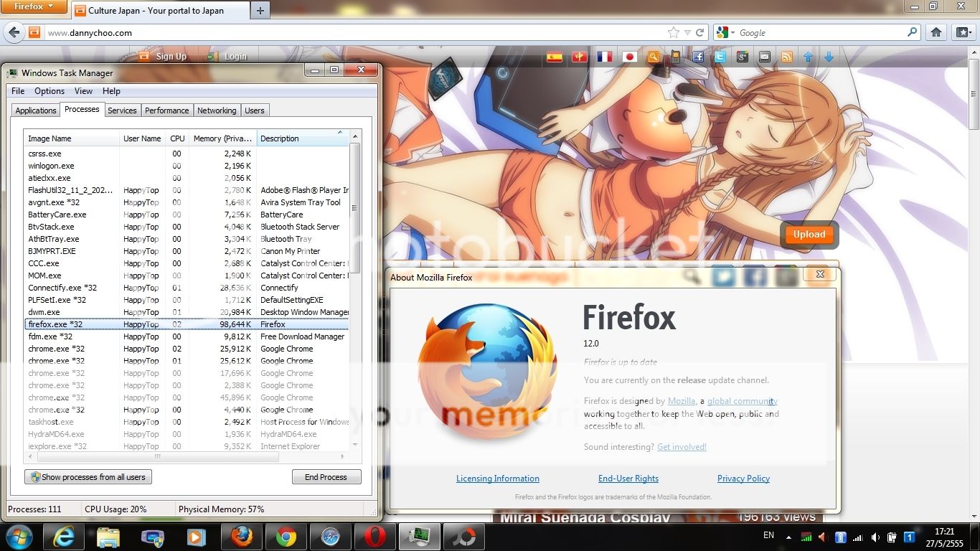Screen dimensions: 980x551
Task: Reload the page with the refresh icon
Action: coord(699,32)
